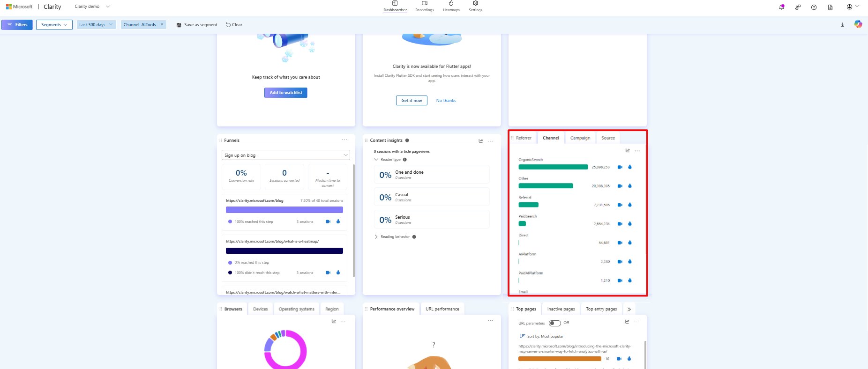Open Browsers card more options menu

click(343, 322)
